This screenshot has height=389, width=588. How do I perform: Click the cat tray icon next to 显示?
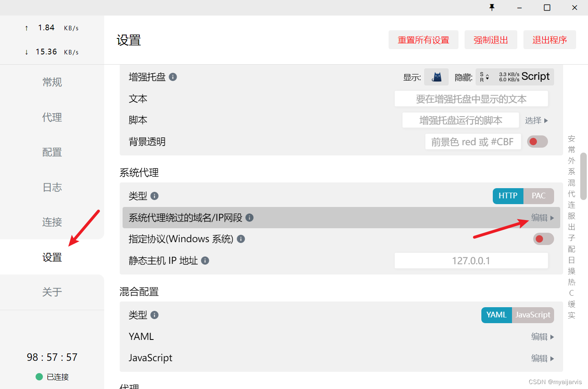click(x=436, y=77)
